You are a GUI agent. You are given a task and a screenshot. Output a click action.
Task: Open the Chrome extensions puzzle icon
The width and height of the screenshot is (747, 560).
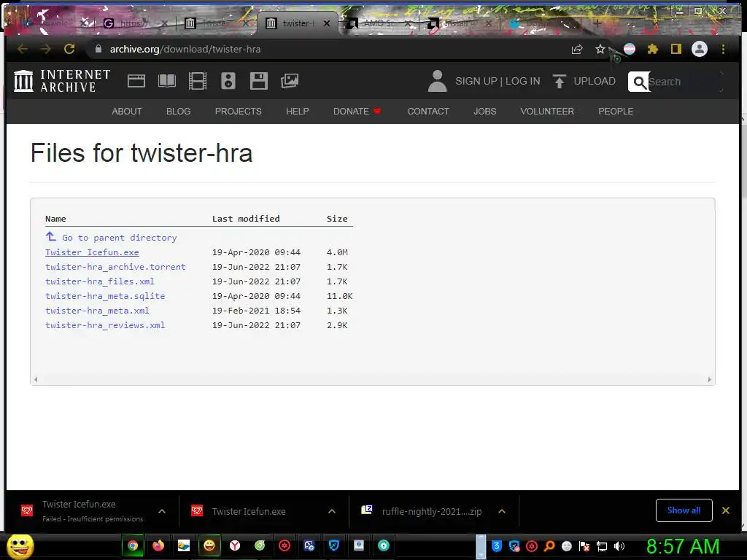pos(653,49)
